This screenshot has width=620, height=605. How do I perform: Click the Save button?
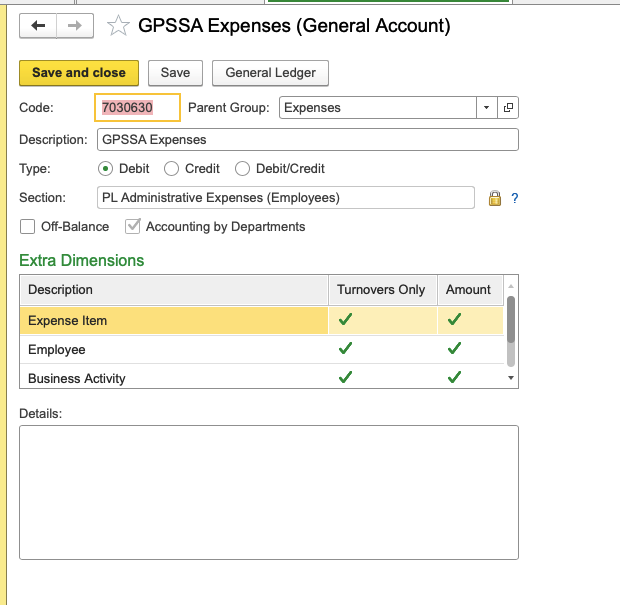[x=175, y=73]
